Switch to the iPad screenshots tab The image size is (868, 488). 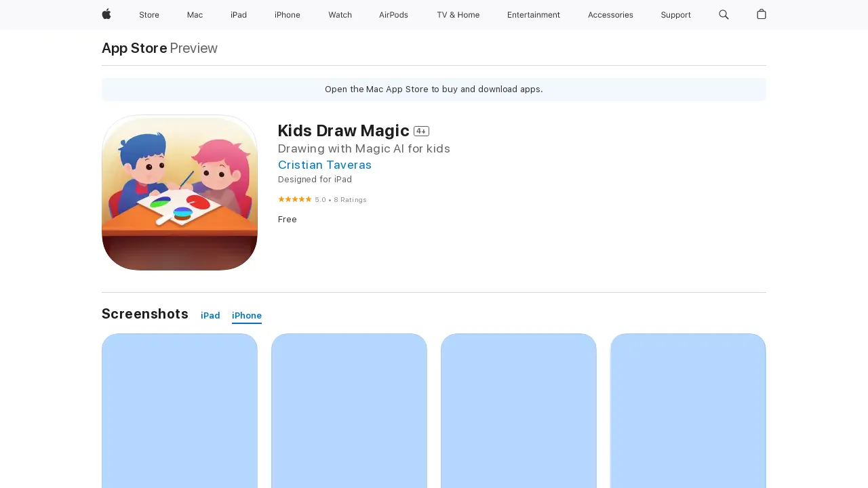point(210,315)
